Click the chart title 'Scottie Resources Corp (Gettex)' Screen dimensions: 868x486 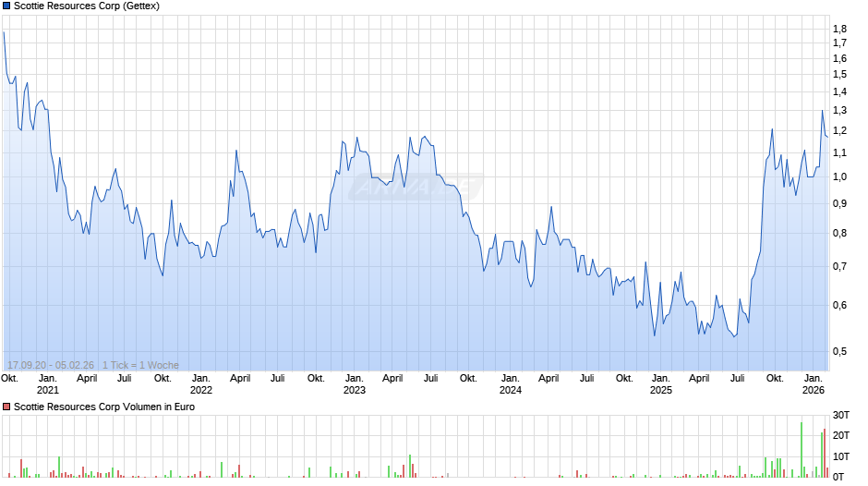coord(87,6)
